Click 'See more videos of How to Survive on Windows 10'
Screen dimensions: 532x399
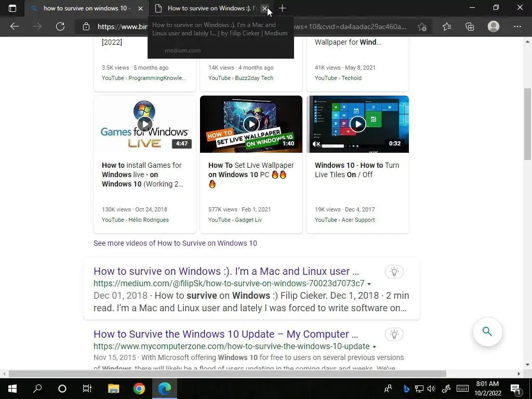[175, 243]
